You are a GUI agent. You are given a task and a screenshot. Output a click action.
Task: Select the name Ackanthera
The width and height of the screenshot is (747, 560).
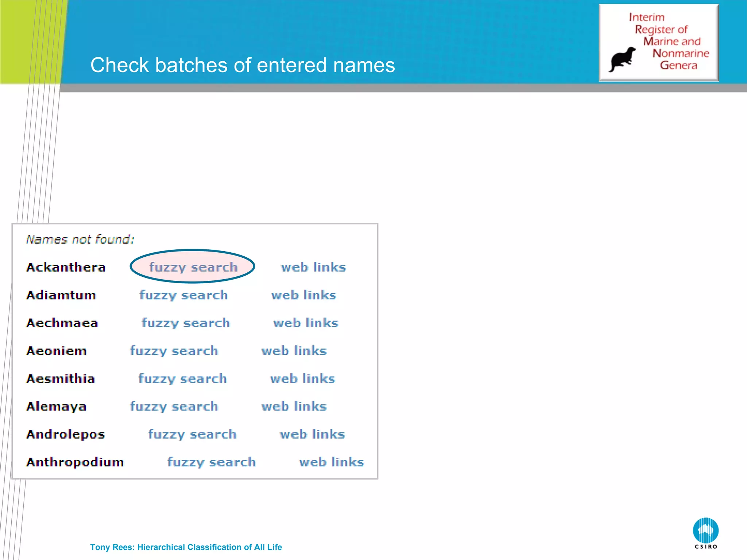point(66,267)
